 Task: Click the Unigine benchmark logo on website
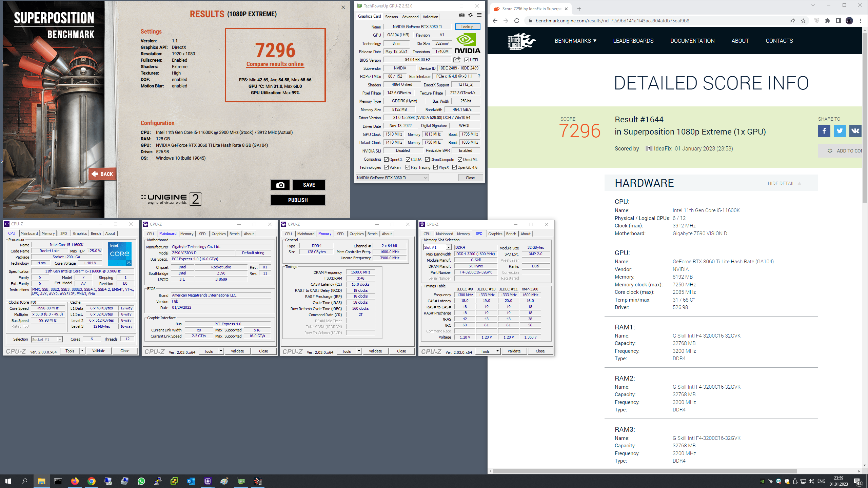(521, 41)
